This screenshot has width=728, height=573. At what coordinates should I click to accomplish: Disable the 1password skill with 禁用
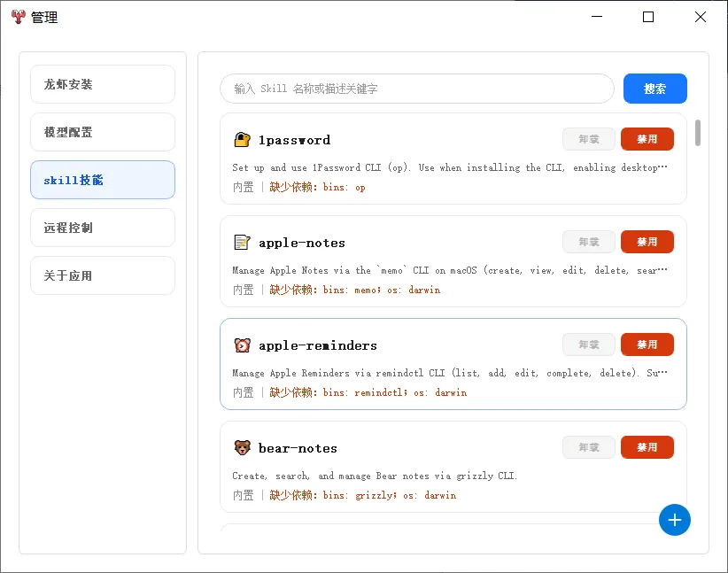coord(647,139)
